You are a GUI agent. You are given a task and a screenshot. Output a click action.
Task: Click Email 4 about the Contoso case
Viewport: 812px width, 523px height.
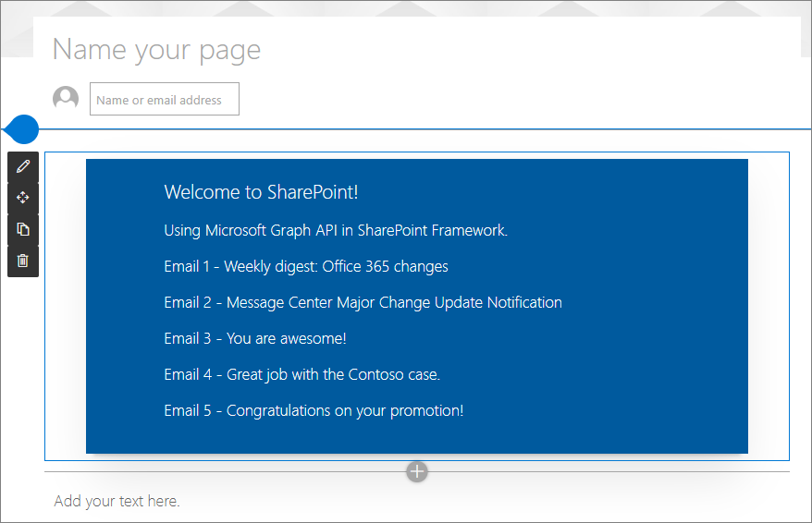coord(301,374)
